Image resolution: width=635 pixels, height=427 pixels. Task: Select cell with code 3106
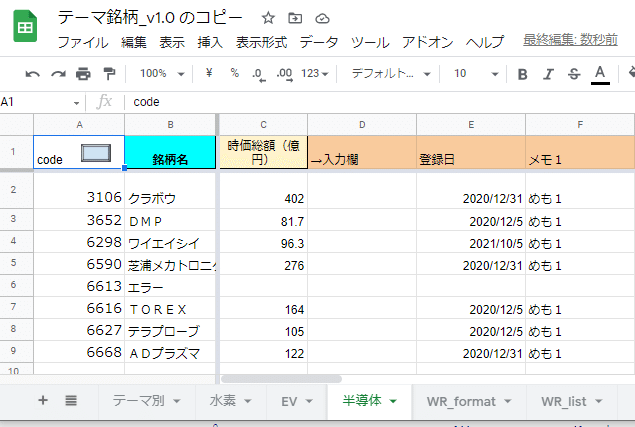pyautogui.click(x=79, y=190)
